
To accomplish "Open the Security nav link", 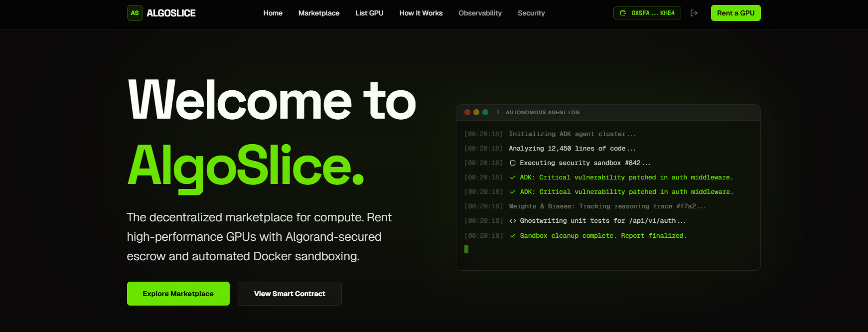I will tap(531, 13).
